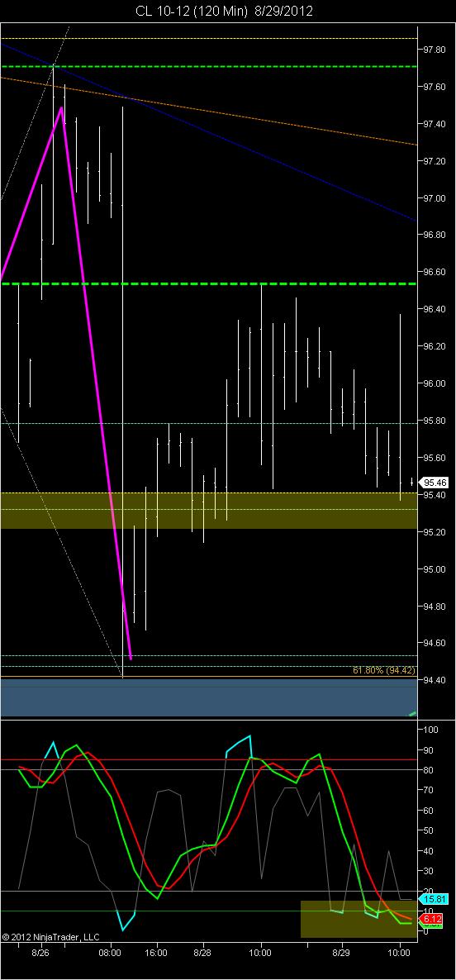Click the 50 level on indicator scale
The width and height of the screenshot is (456, 980).
[x=429, y=830]
